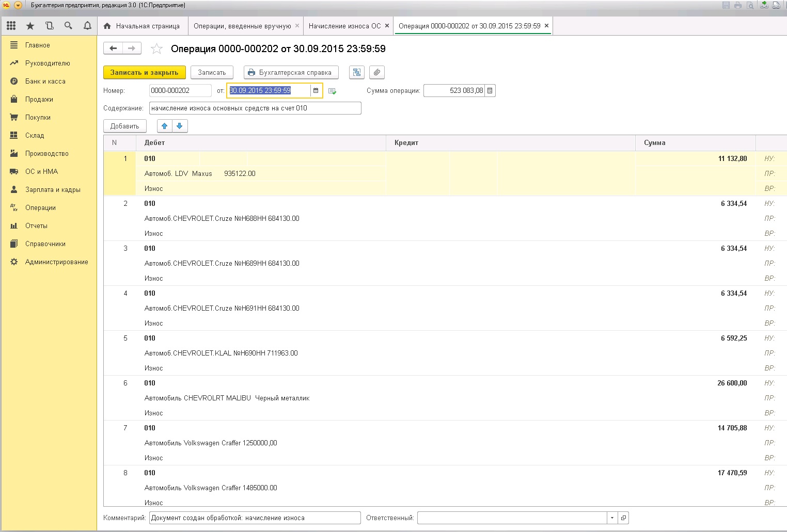Close the Операции, введенные вручную tab
Image resolution: width=787 pixels, height=532 pixels.
pyautogui.click(x=297, y=26)
